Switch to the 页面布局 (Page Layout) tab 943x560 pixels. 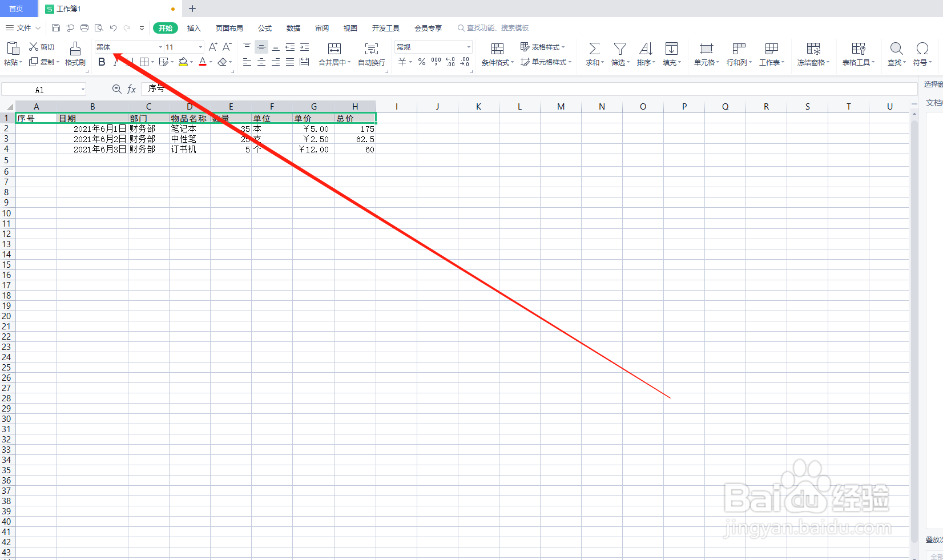(229, 28)
